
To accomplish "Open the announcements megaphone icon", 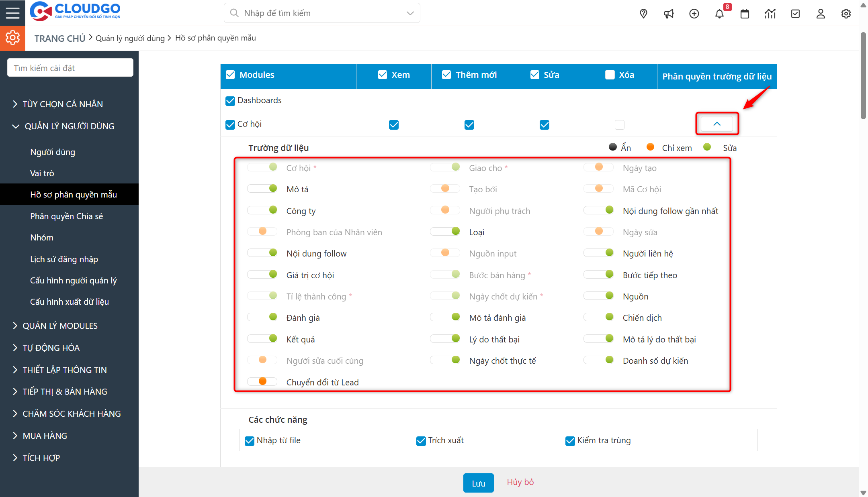I will [669, 14].
